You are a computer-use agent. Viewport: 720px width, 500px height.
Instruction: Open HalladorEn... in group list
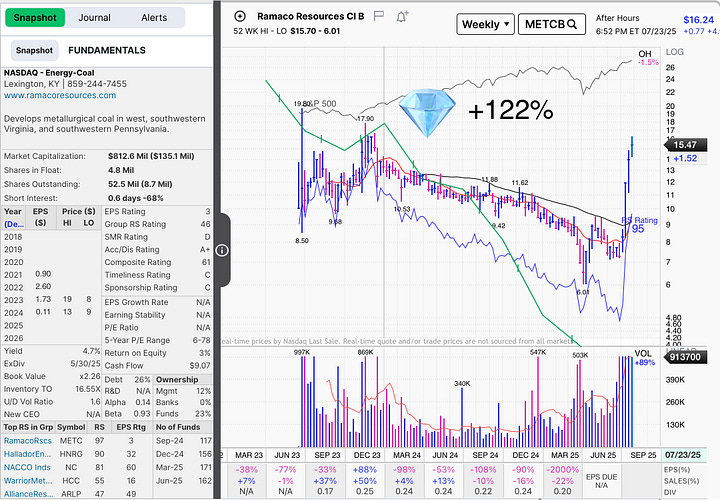[x=27, y=454]
